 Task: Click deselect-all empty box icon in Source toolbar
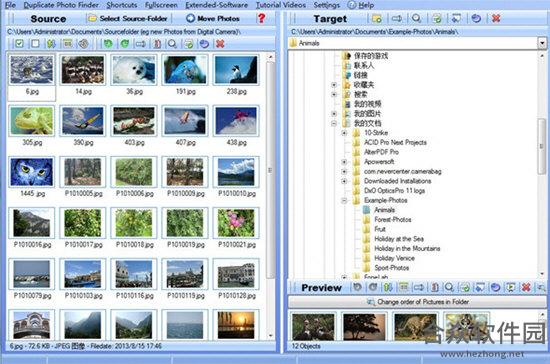(35, 44)
